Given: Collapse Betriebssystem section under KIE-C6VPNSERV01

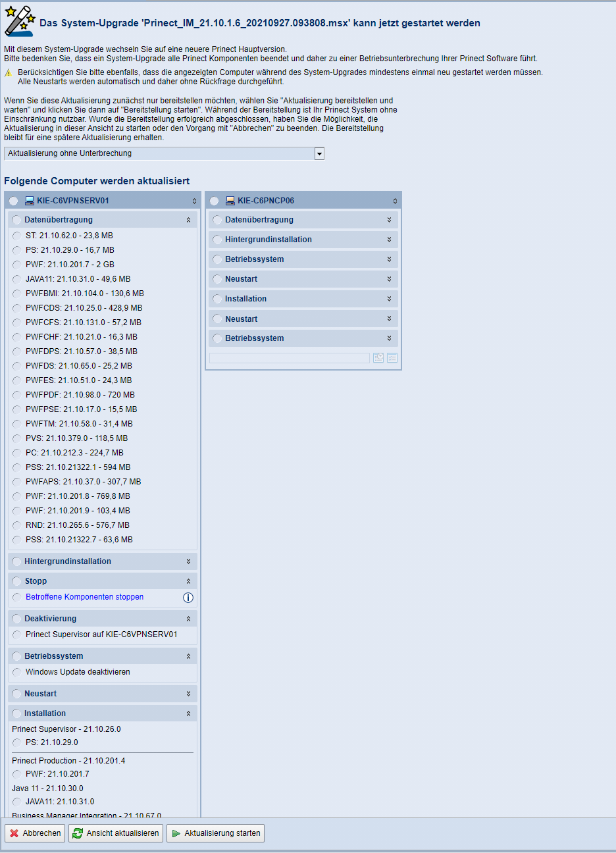Looking at the screenshot, I should (x=188, y=656).
